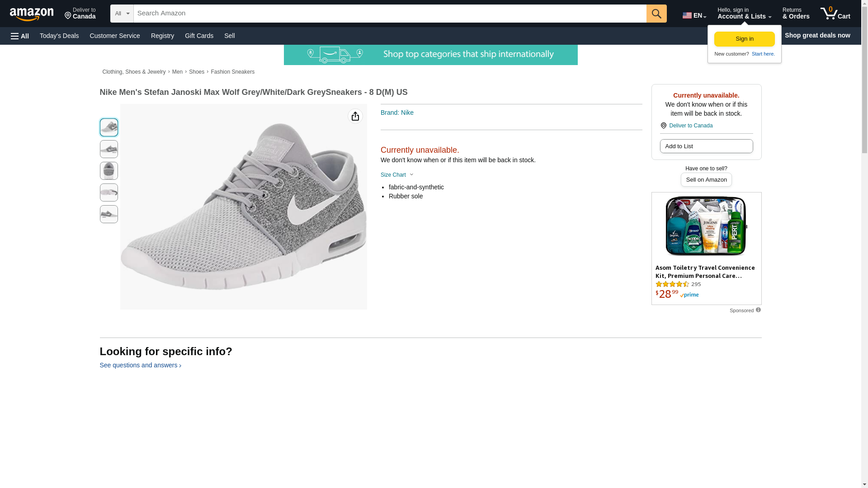Go to the Gift Cards menu item
868x488 pixels.
tap(199, 36)
